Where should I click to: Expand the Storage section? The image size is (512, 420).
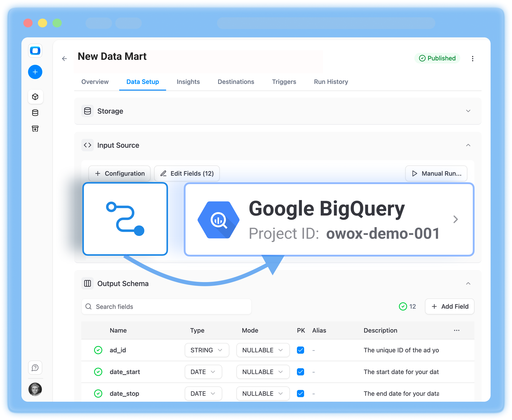pos(468,111)
